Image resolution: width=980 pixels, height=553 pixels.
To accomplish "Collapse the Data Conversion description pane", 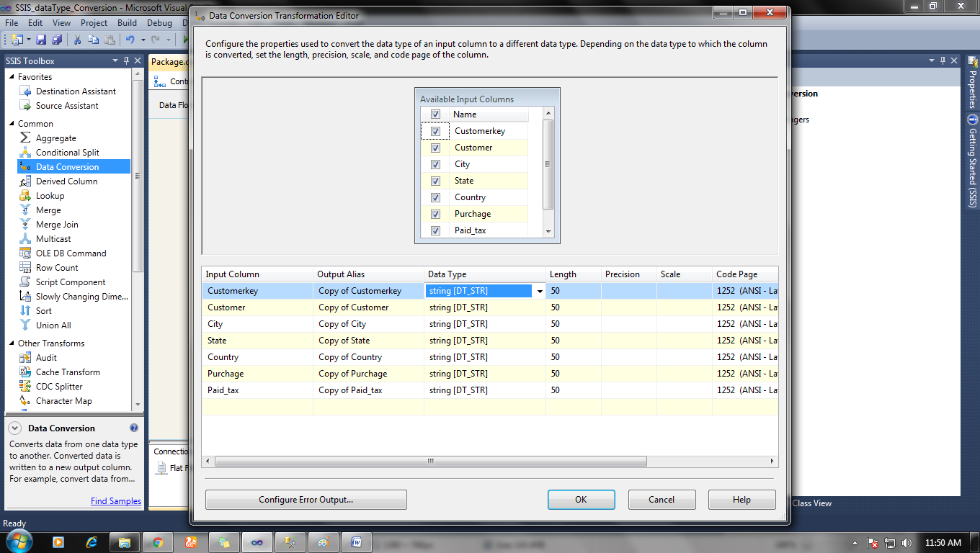I will tap(14, 428).
